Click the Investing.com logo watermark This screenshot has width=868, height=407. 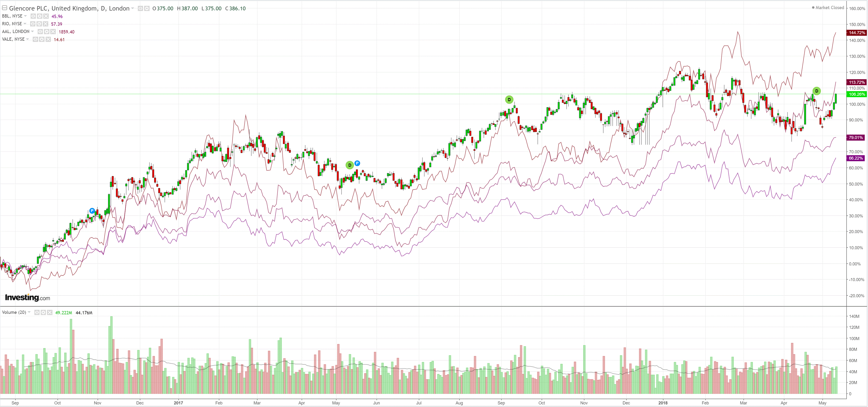[27, 297]
